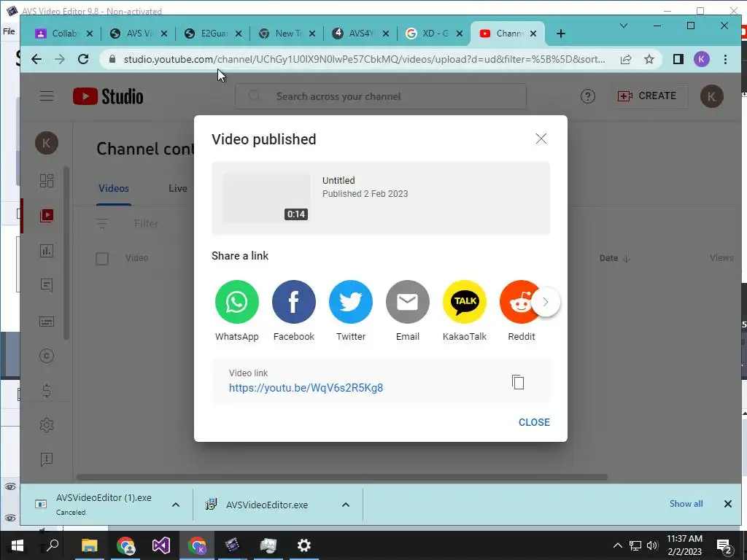This screenshot has width=747, height=560.
Task: Select the New Tab browser tab
Action: click(287, 34)
